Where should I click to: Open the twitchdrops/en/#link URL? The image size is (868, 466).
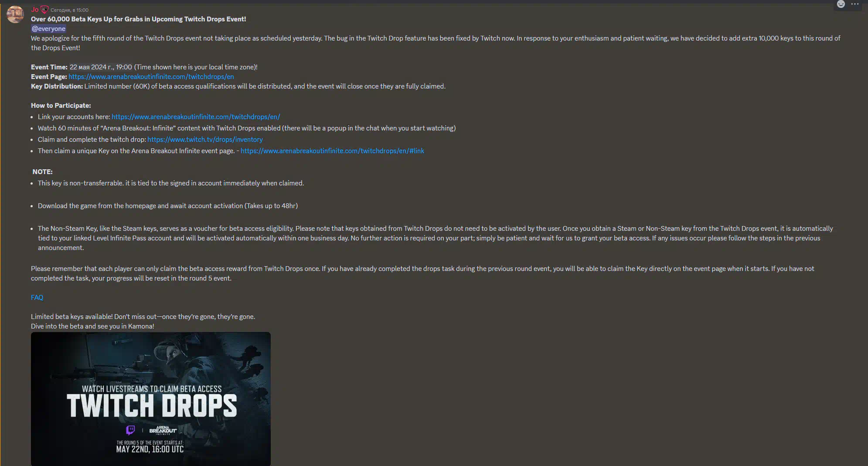pyautogui.click(x=332, y=151)
